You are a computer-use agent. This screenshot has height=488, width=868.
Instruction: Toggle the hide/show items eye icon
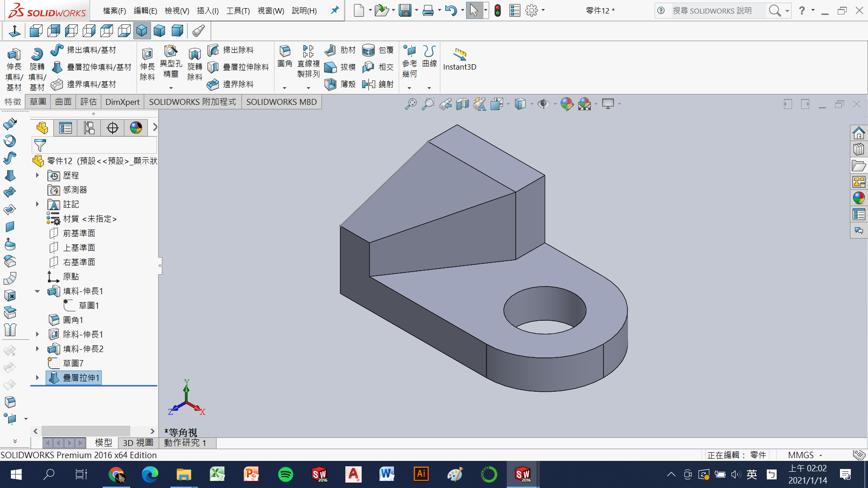tap(543, 104)
